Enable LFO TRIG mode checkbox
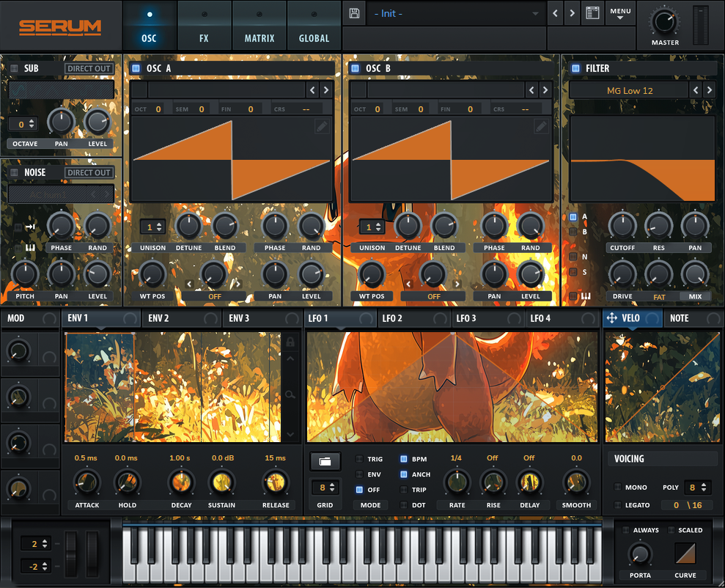This screenshot has width=725, height=588. pyautogui.click(x=359, y=459)
